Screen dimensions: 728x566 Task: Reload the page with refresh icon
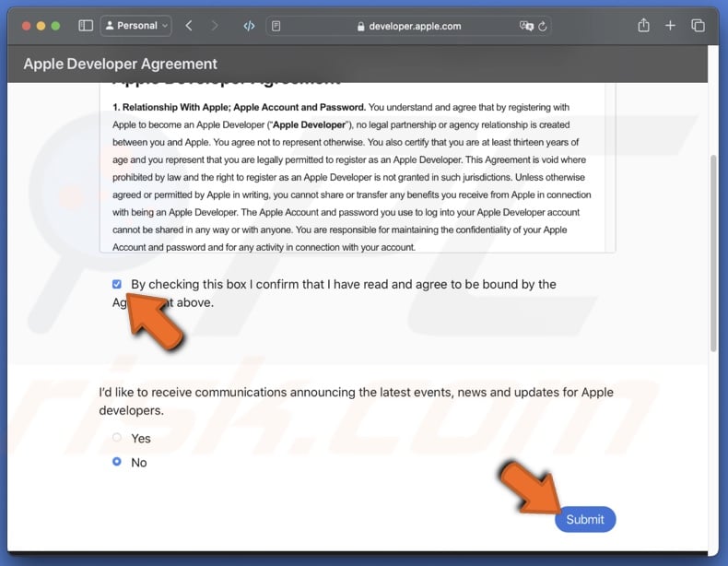[x=542, y=27]
